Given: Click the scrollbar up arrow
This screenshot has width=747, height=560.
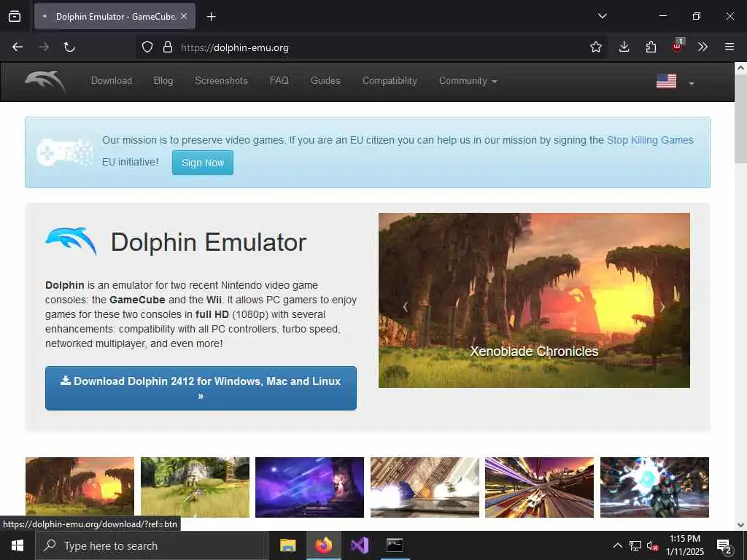Looking at the screenshot, I should pos(741,68).
